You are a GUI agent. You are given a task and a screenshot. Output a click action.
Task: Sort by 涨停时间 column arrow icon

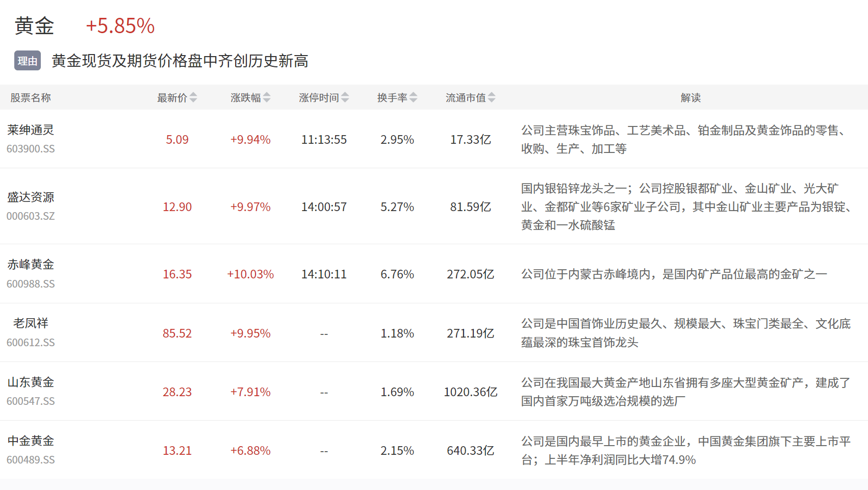345,97
